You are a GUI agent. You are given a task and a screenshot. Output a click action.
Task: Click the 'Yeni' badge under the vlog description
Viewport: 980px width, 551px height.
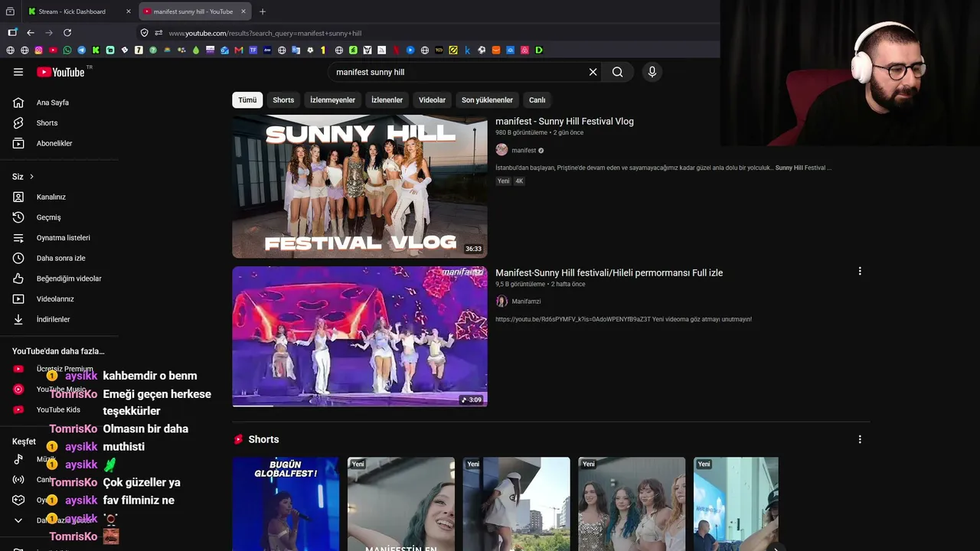click(503, 181)
